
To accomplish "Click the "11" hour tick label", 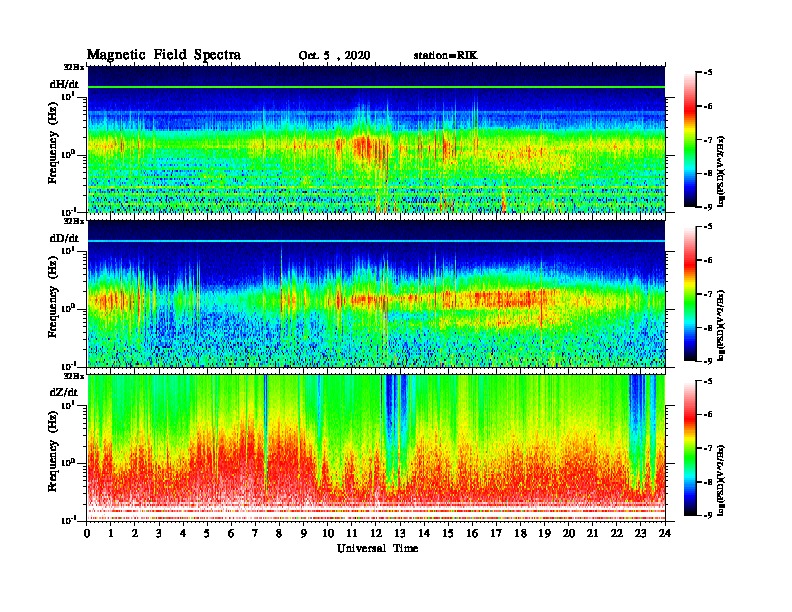I will pyautogui.click(x=352, y=533).
